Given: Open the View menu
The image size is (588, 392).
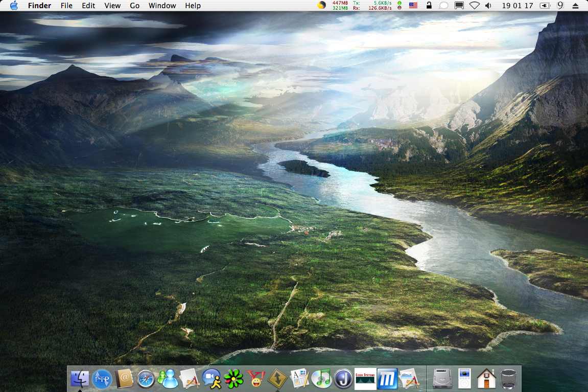Looking at the screenshot, I should [112, 6].
